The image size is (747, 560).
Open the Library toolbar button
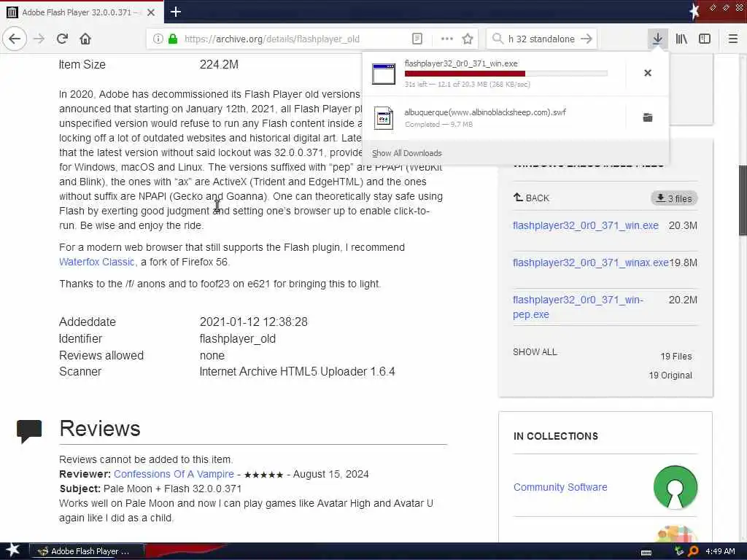point(681,39)
